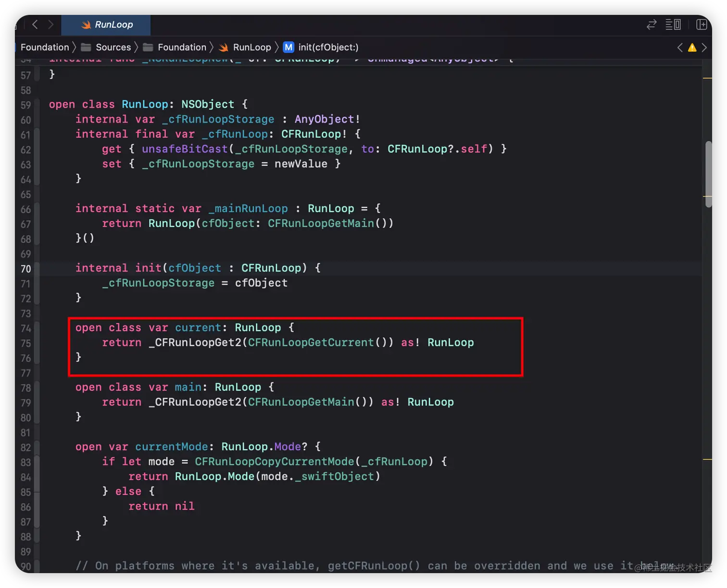This screenshot has width=727, height=588.
Task: Add an editor with the split icon
Action: (702, 25)
